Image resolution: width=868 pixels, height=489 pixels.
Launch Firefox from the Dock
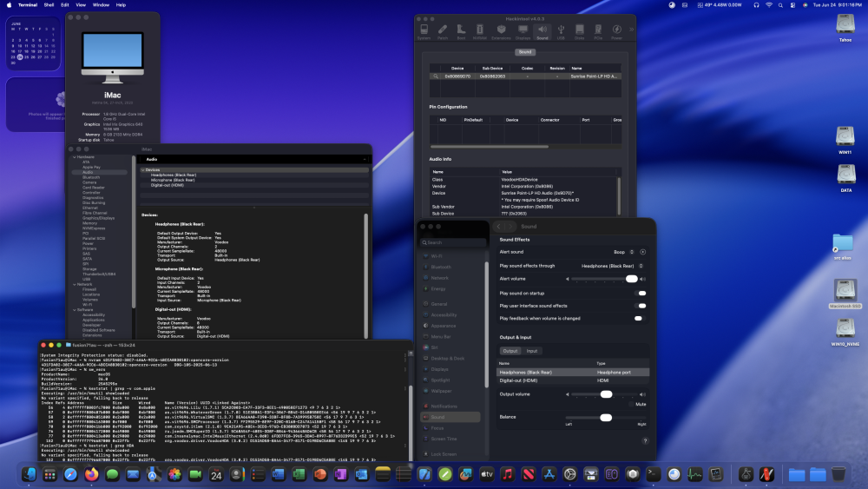(x=91, y=474)
